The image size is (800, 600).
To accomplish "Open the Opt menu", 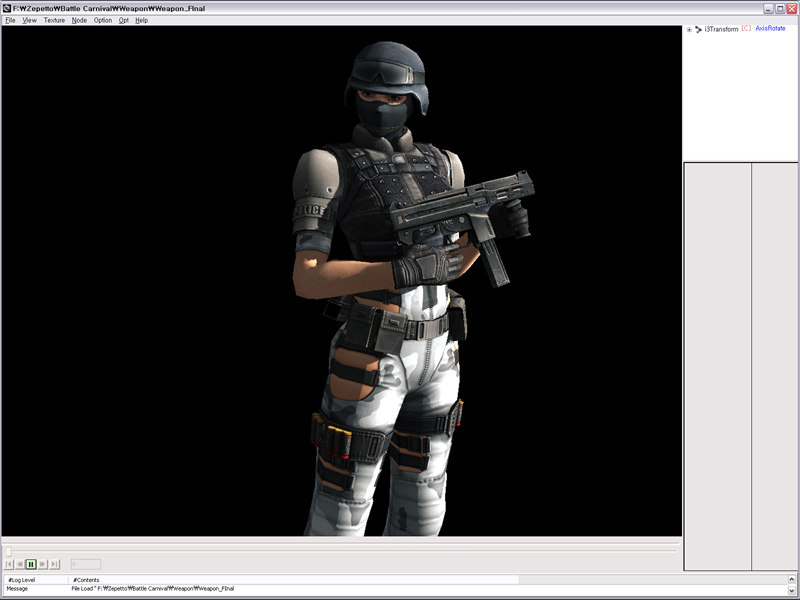I will tap(124, 20).
